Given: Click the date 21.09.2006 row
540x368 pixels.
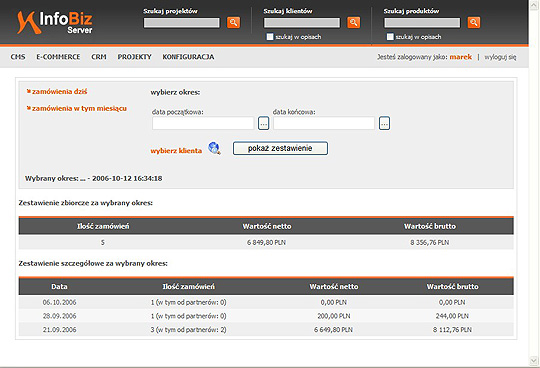Looking at the screenshot, I should pos(266,329).
